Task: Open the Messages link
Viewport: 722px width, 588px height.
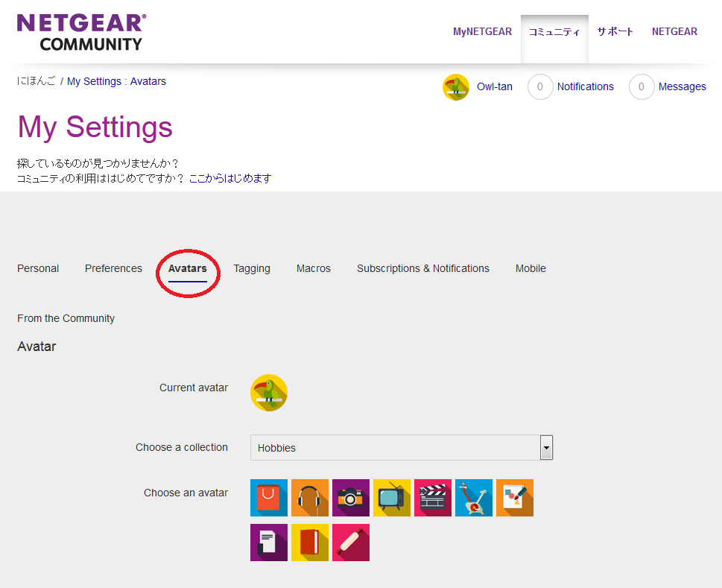Action: (x=682, y=86)
